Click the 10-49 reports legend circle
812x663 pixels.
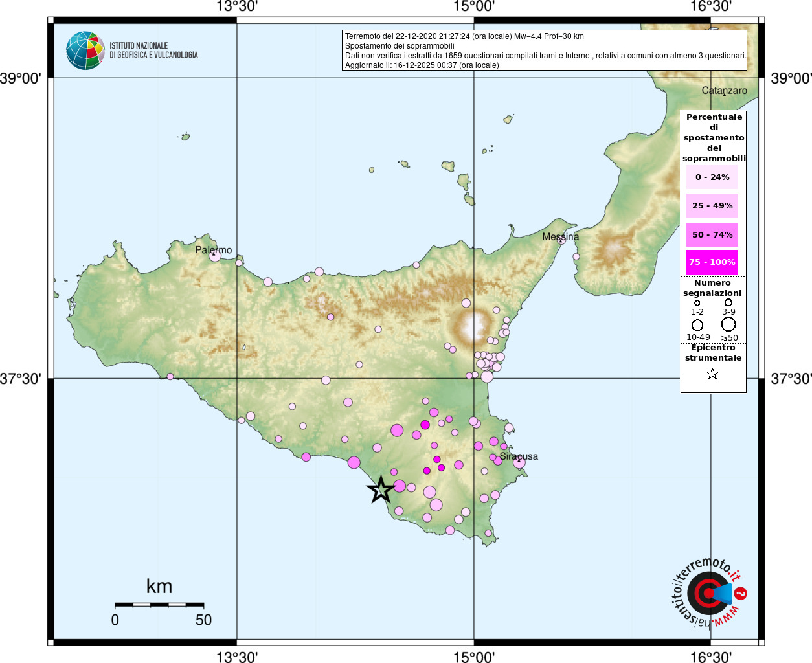[x=697, y=325]
